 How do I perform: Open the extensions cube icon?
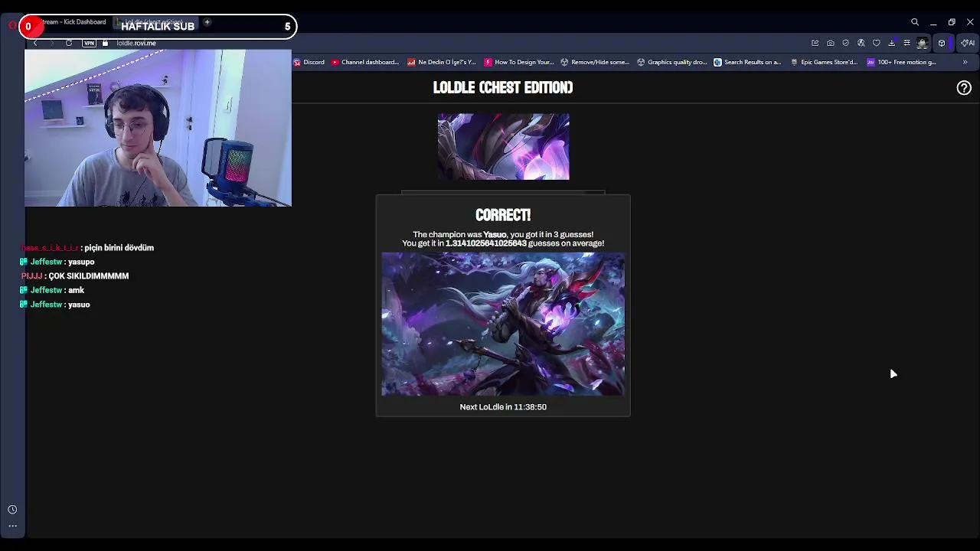click(x=942, y=43)
